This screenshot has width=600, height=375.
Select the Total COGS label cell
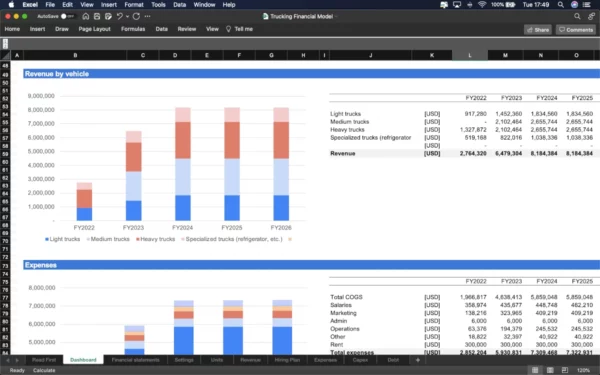click(370, 297)
